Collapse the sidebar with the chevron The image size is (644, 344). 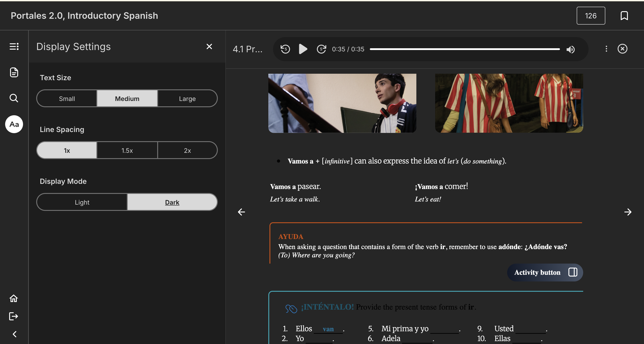click(x=15, y=334)
